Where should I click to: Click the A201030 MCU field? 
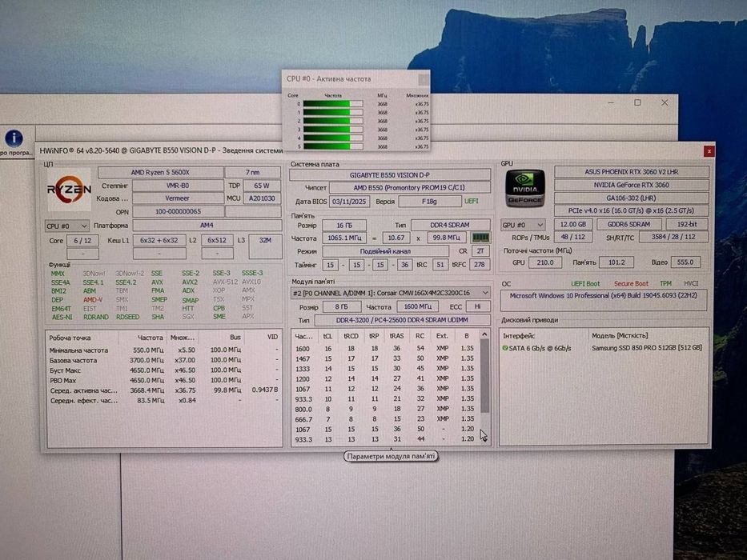pos(262,198)
